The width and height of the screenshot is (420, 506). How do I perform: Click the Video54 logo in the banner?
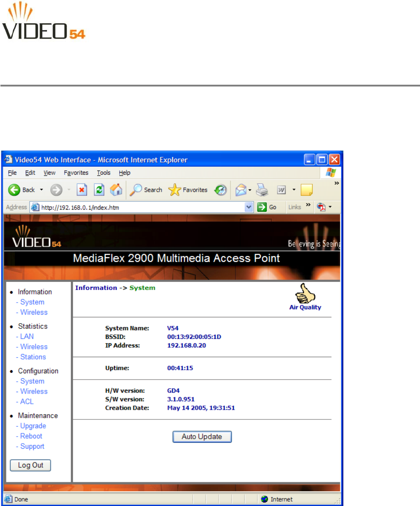click(x=36, y=236)
